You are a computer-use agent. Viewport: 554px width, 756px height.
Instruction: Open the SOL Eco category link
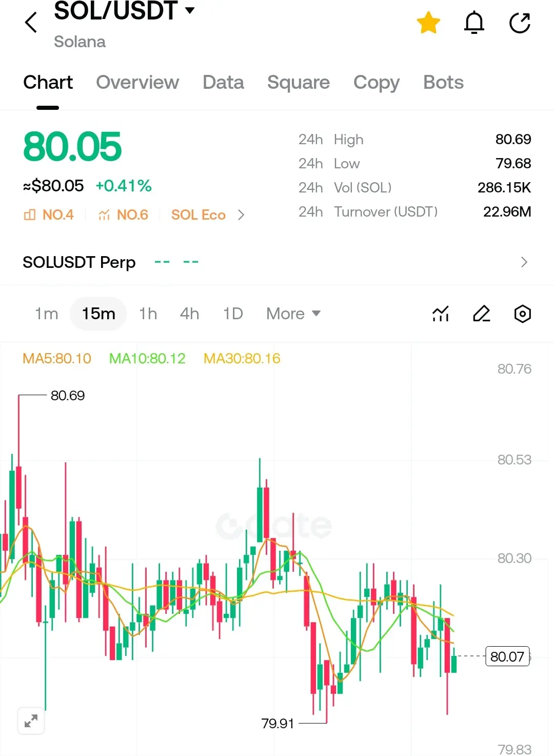coord(199,215)
